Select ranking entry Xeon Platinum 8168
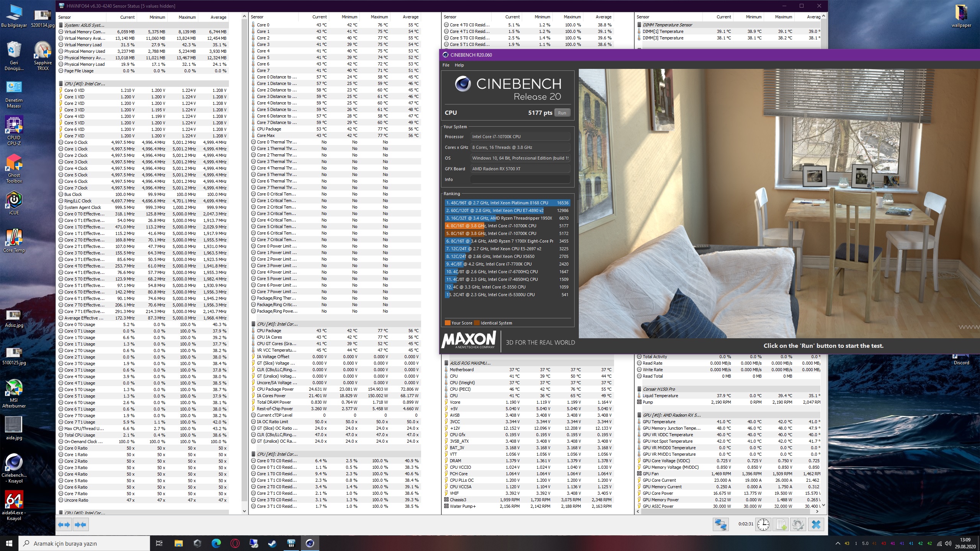This screenshot has width=980, height=551. click(507, 203)
